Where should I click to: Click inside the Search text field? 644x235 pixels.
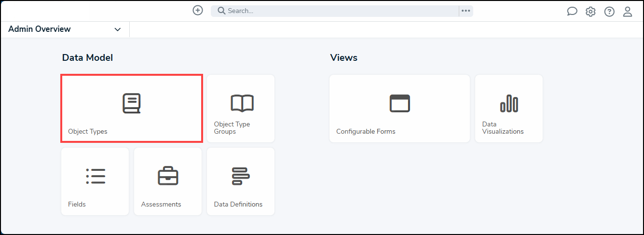[338, 11]
